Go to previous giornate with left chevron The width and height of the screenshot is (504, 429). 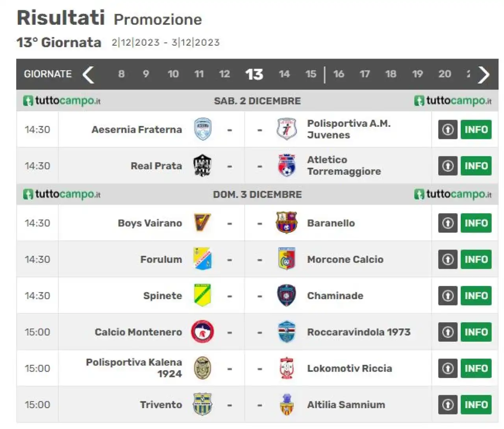89,74
